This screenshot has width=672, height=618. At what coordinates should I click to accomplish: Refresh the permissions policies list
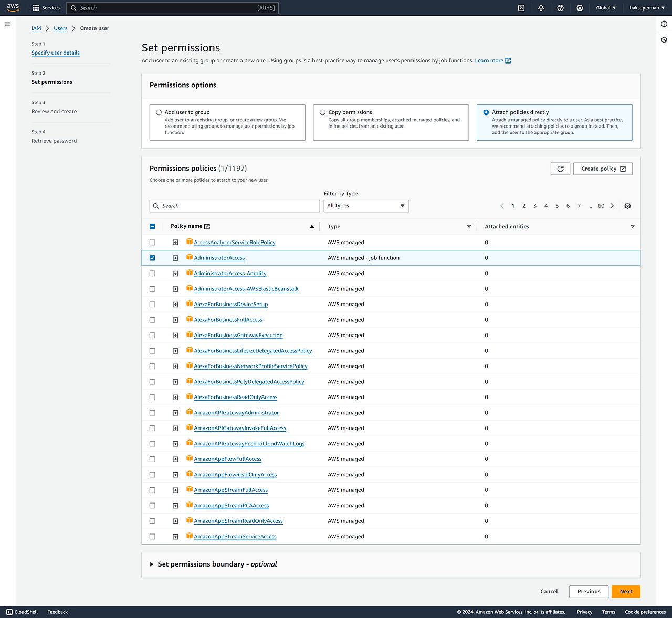tap(560, 169)
